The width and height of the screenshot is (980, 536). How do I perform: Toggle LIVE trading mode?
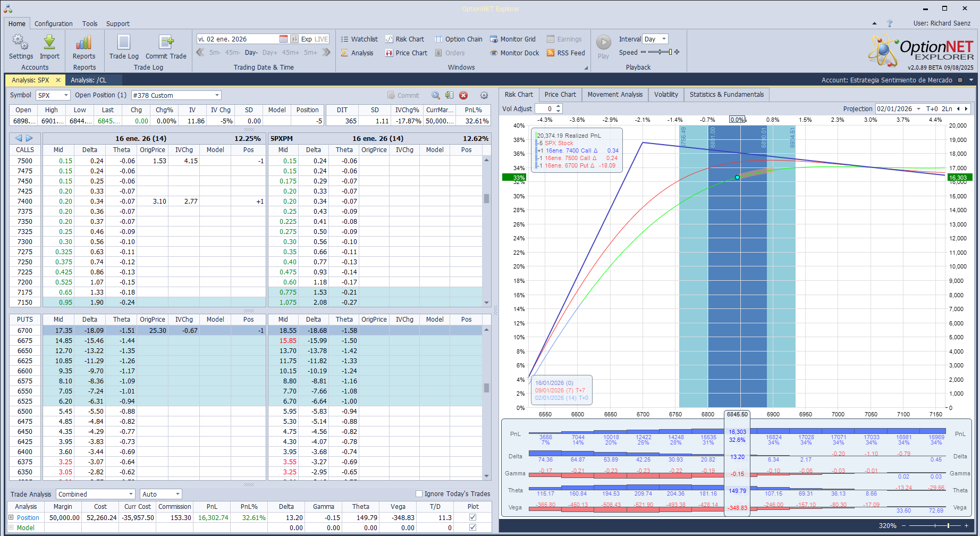coord(322,39)
